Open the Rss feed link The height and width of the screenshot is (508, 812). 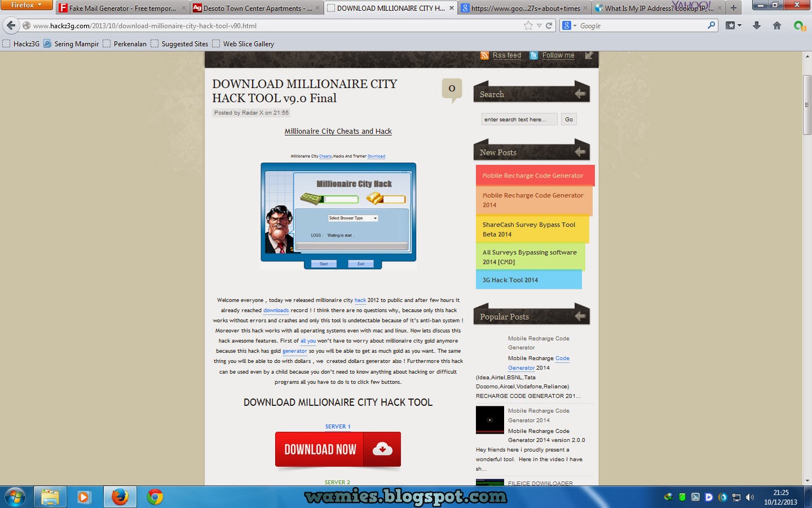click(x=507, y=55)
